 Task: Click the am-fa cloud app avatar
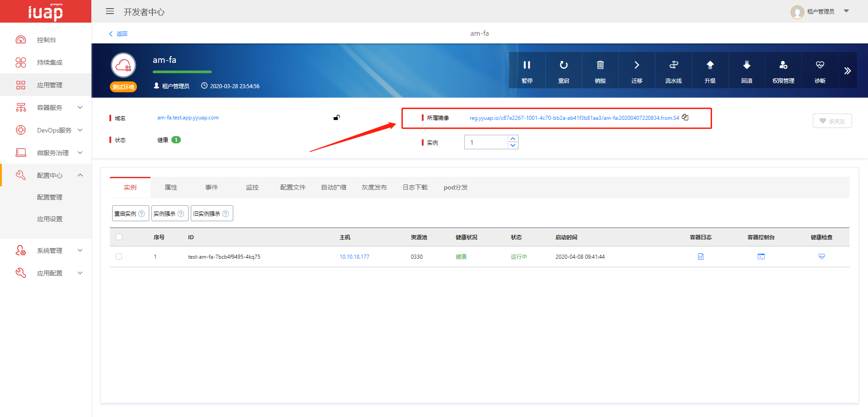(123, 66)
